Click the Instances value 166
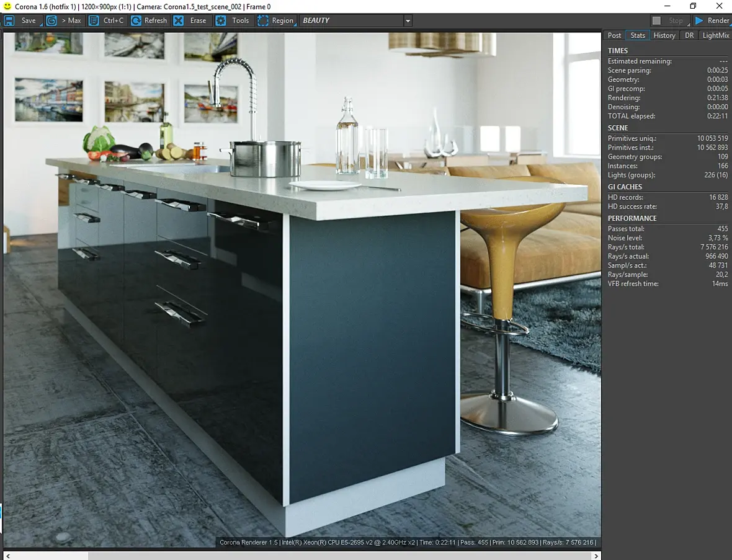The image size is (732, 560). pos(723,166)
